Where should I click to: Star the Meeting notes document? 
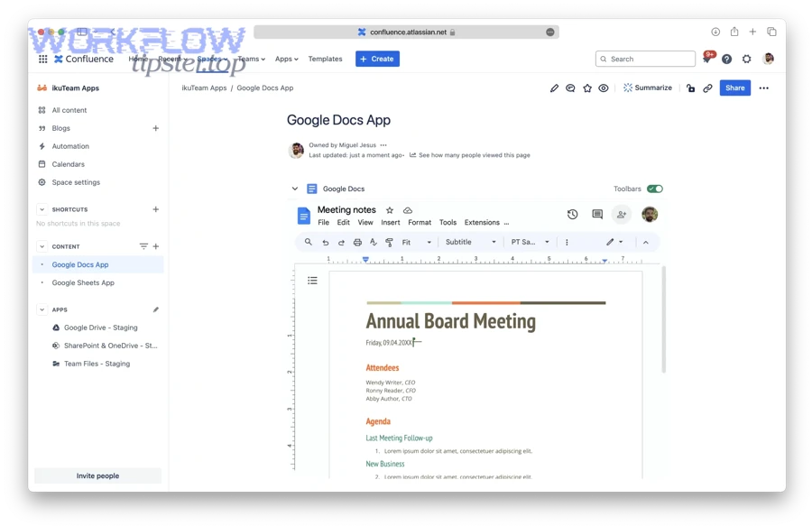coord(390,210)
